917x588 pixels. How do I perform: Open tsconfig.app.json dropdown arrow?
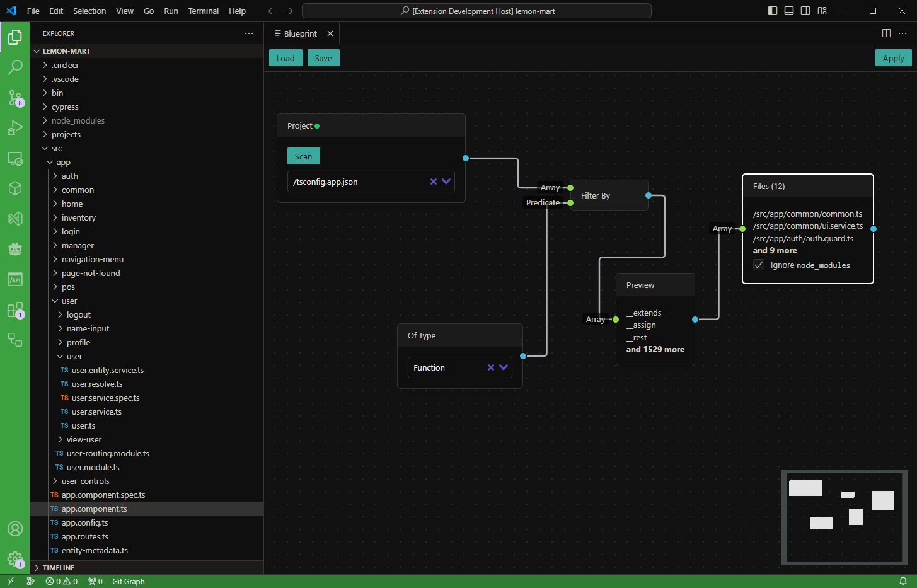click(446, 182)
